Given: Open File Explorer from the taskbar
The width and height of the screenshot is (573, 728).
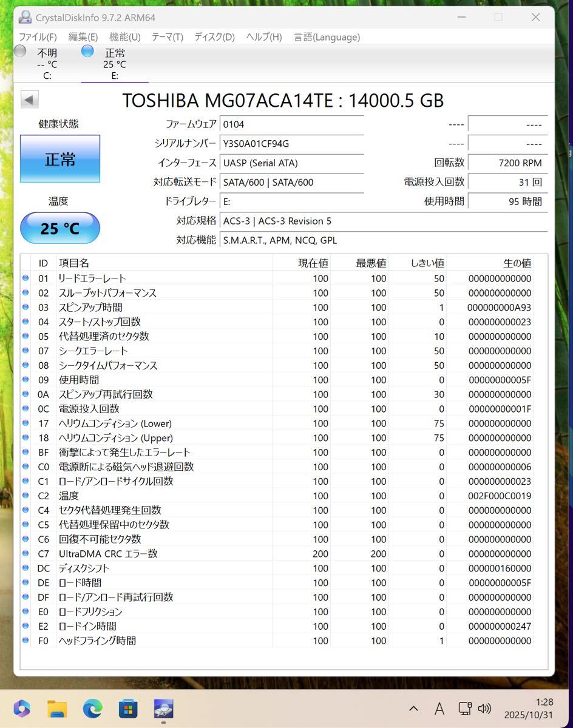Looking at the screenshot, I should 57,708.
